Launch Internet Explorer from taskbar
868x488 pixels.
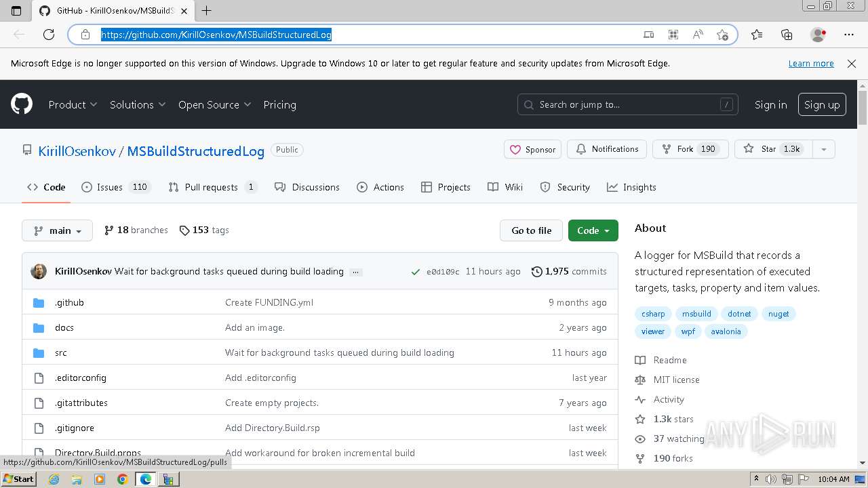[x=54, y=479]
